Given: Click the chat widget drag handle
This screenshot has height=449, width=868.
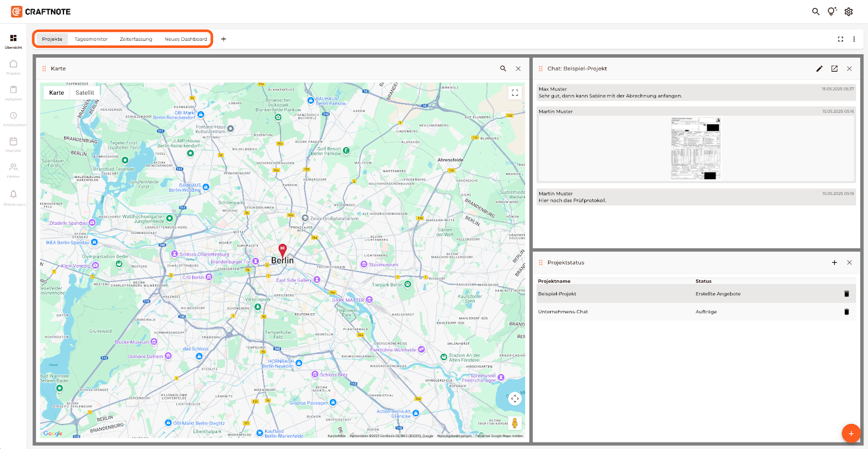Looking at the screenshot, I should coord(541,69).
